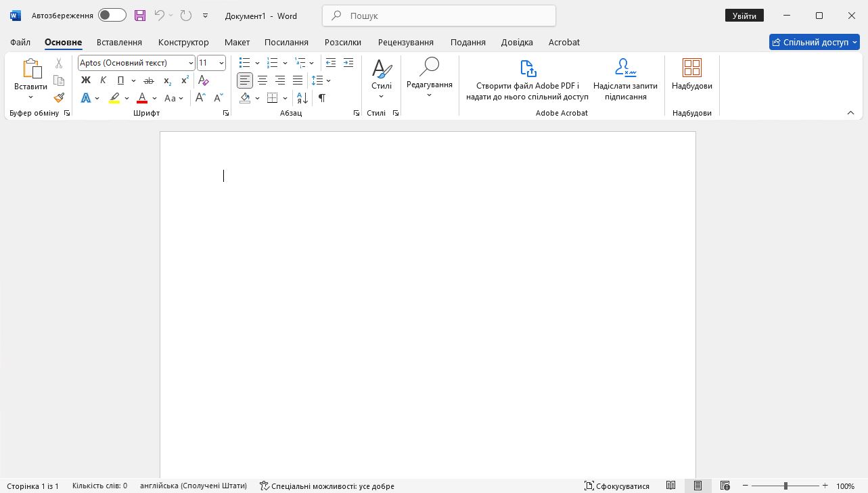Image resolution: width=868 pixels, height=493 pixels.
Task: Toggle the Автозбереження switch
Action: (x=112, y=16)
